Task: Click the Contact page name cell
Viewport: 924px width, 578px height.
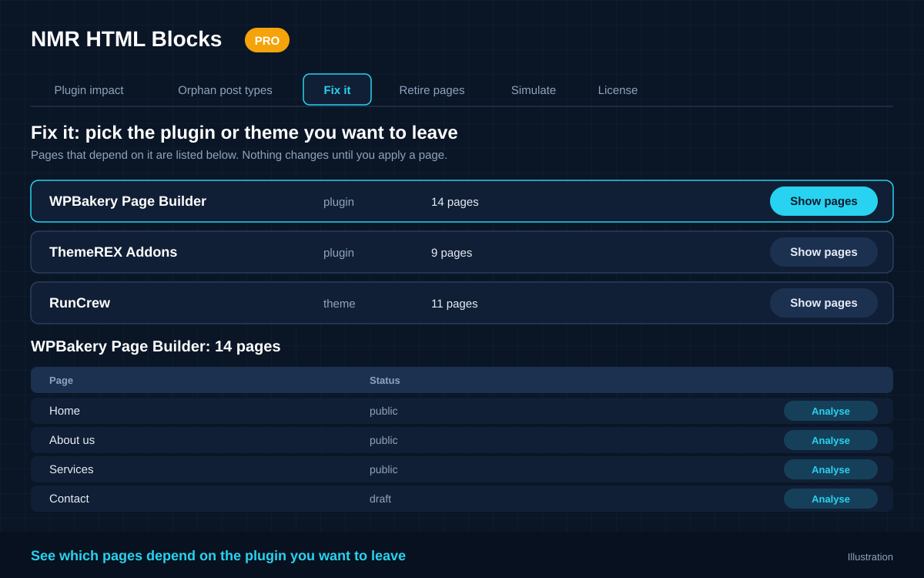Action: [x=69, y=499]
